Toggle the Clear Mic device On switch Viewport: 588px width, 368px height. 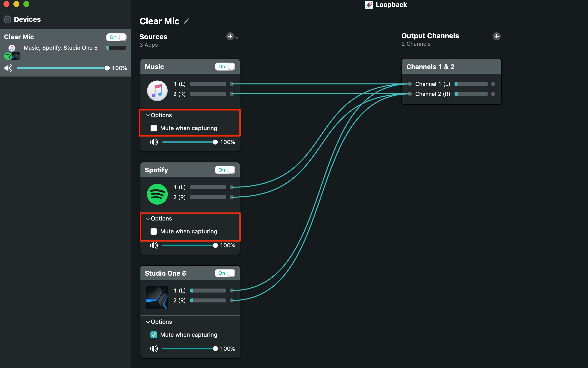pyautogui.click(x=116, y=37)
